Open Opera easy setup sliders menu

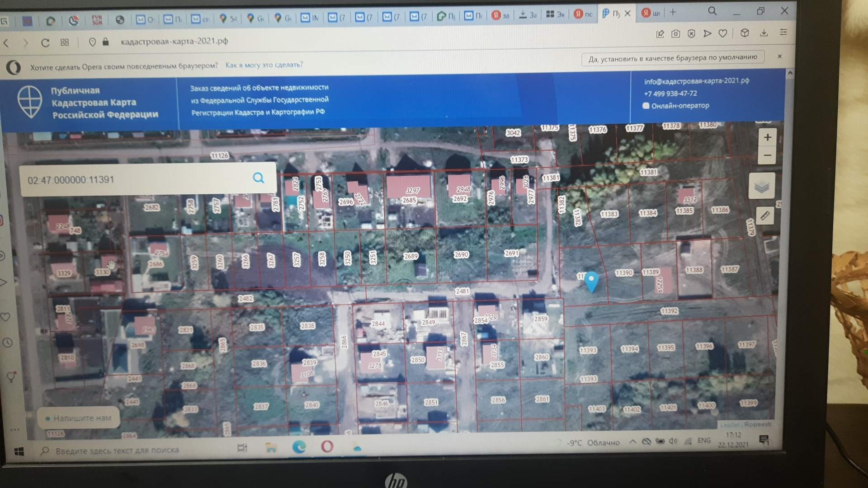point(783,33)
